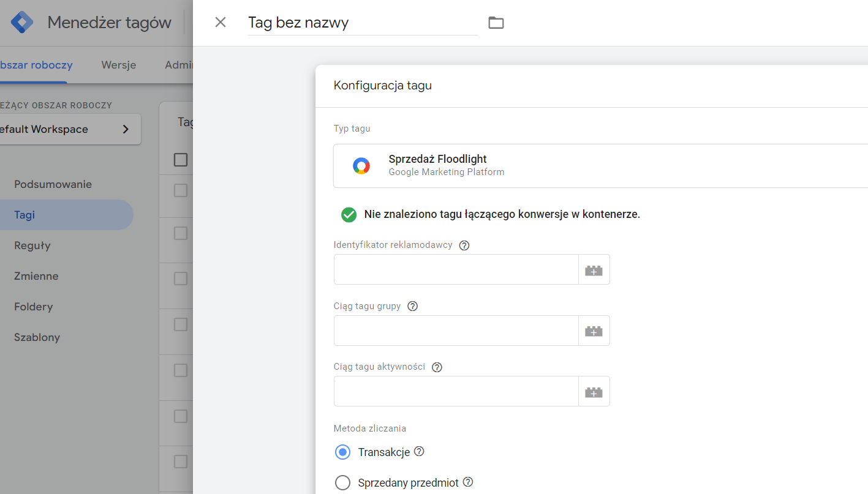Open help for Ciąg tagu grupy
868x494 pixels.
click(412, 306)
